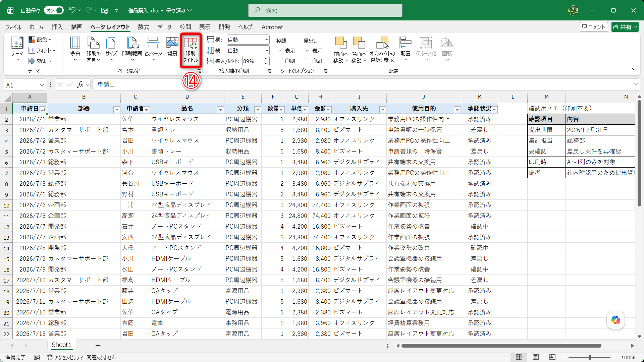Click zoom in plus button
Viewport: 644px width, 362px height.
click(x=614, y=357)
